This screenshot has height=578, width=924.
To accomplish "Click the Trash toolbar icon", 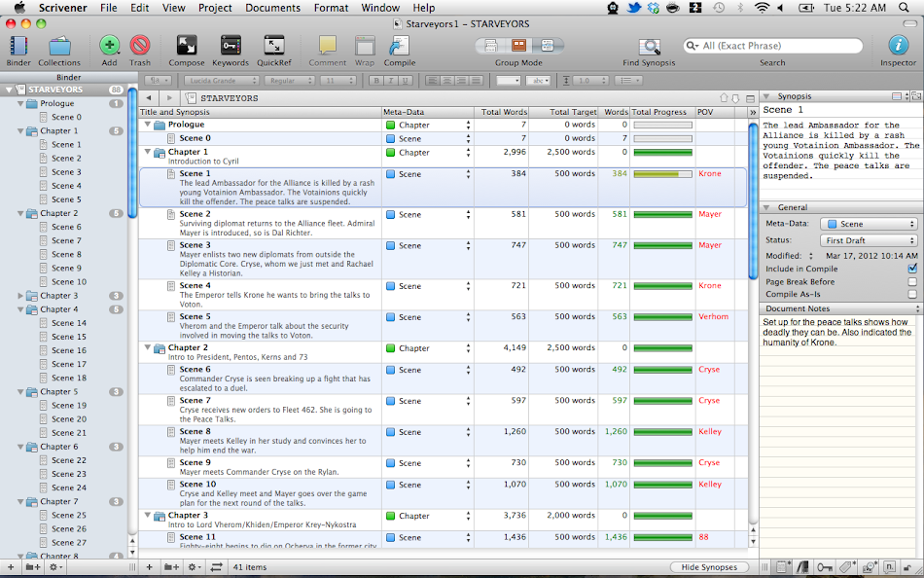I will [140, 46].
